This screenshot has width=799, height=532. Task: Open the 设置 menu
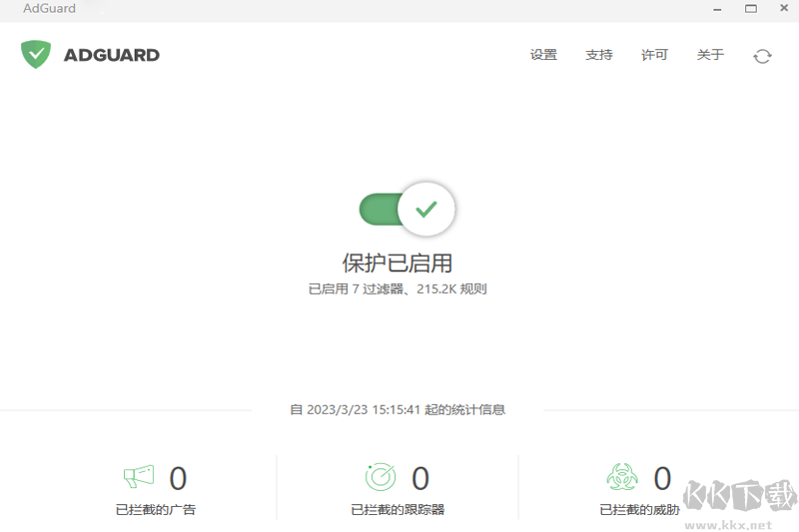pos(543,55)
